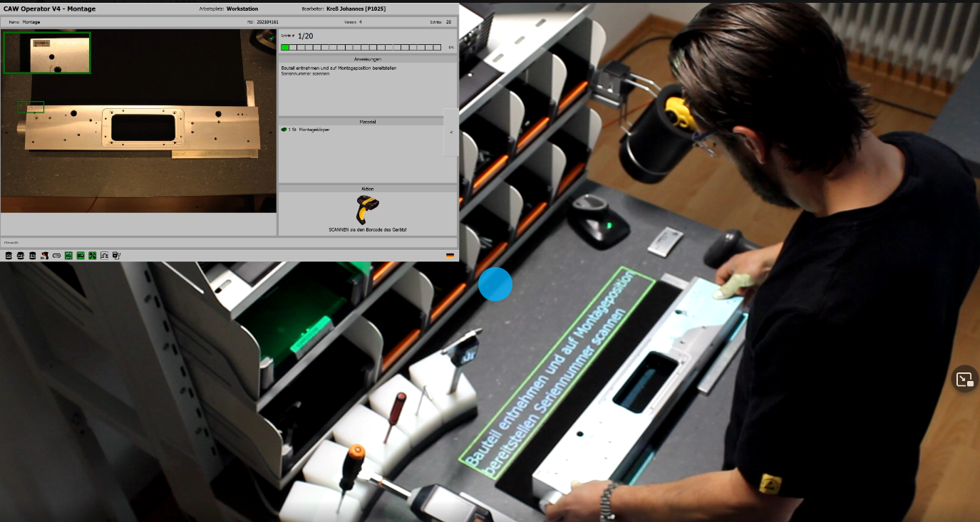Toggle the green highlighted camera thumbnail
Viewport: 980px width, 522px height.
pos(46,53)
